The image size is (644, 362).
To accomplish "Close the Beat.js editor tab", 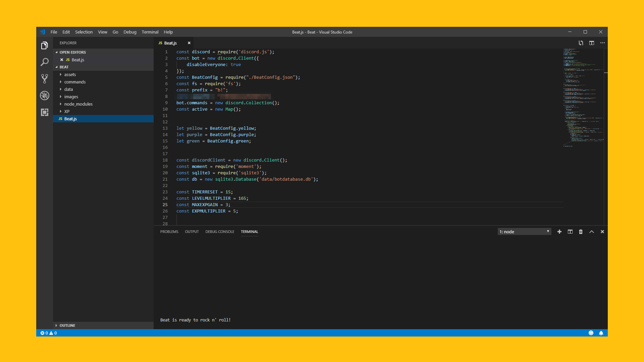I will coord(189,43).
